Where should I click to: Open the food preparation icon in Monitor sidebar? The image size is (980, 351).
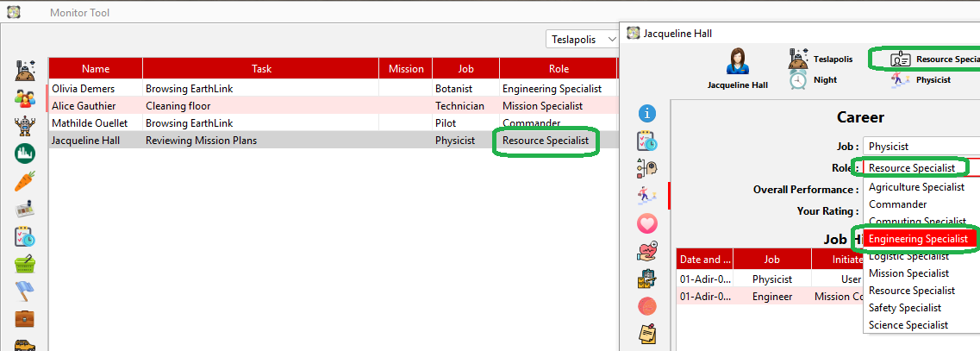[25, 209]
